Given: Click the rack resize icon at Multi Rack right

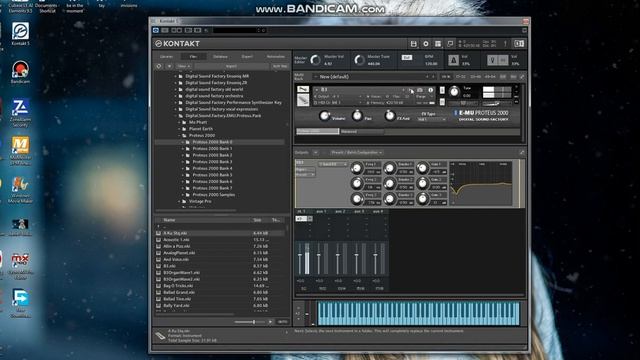Looking at the screenshot, I should [x=522, y=77].
